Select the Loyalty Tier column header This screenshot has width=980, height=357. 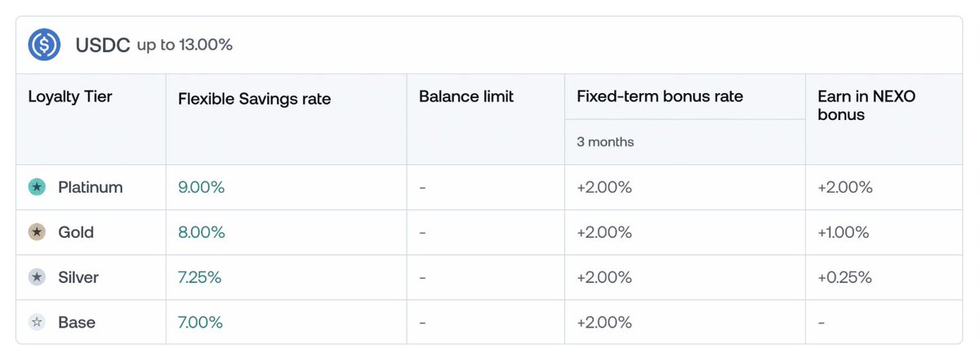(x=70, y=97)
